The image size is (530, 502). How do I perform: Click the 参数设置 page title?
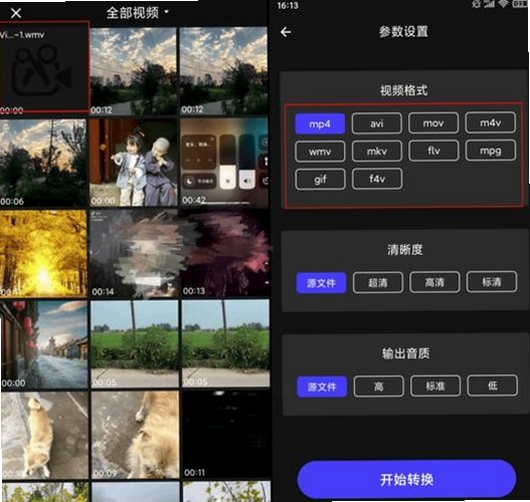(403, 31)
